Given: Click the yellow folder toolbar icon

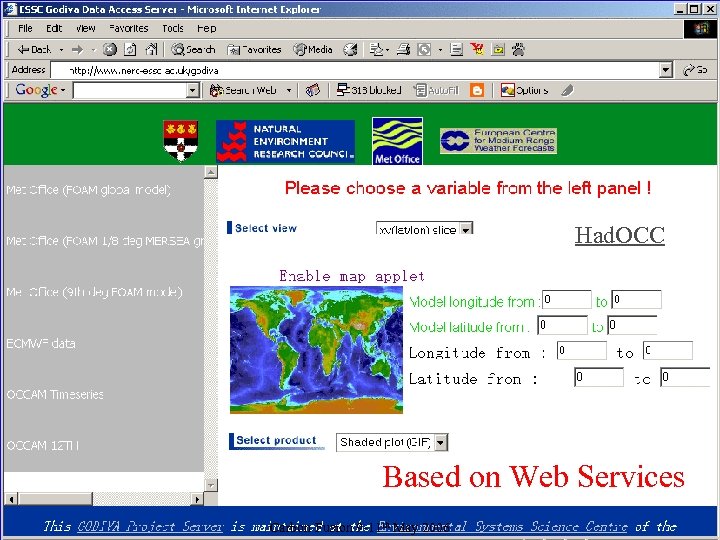Looking at the screenshot, I should click(498, 49).
